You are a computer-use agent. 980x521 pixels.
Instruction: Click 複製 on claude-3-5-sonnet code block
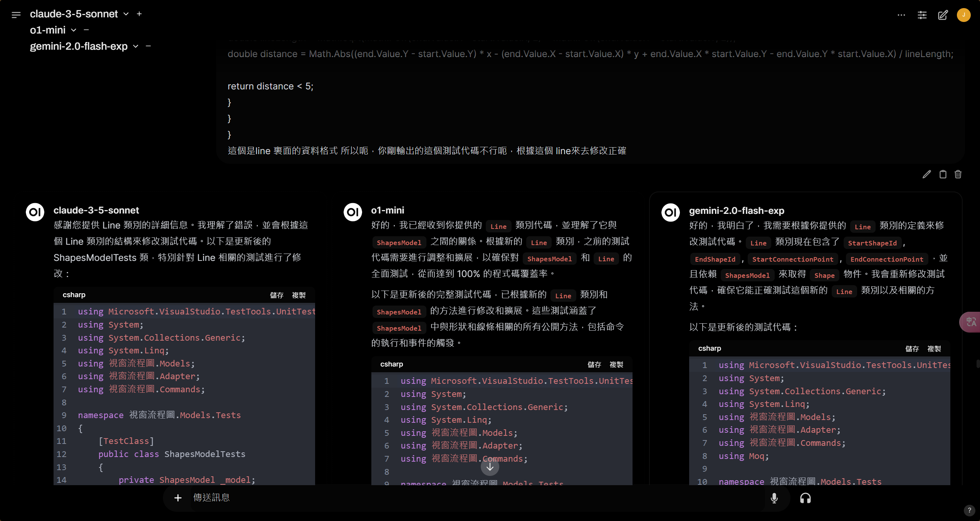(299, 295)
